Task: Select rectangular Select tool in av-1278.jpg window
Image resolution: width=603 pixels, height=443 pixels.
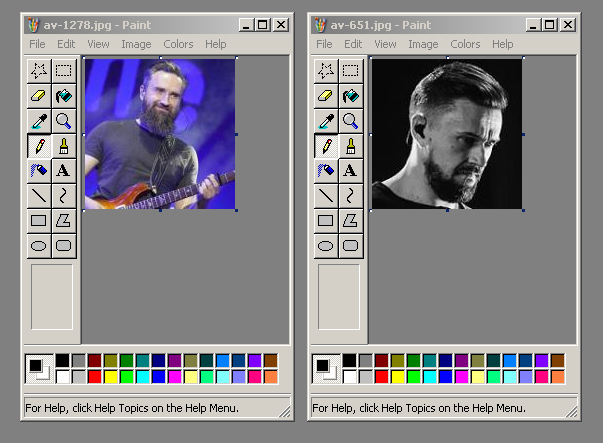Action: pyautogui.click(x=64, y=71)
